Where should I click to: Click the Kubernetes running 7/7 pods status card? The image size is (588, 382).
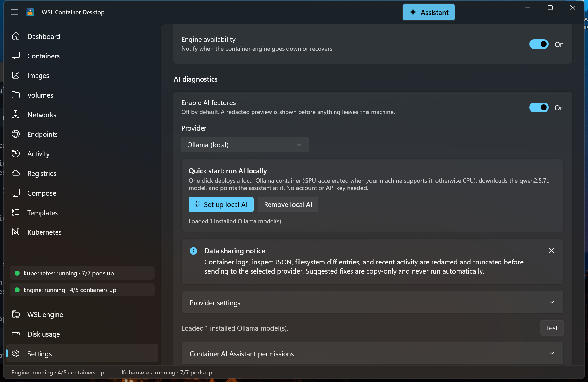82,273
